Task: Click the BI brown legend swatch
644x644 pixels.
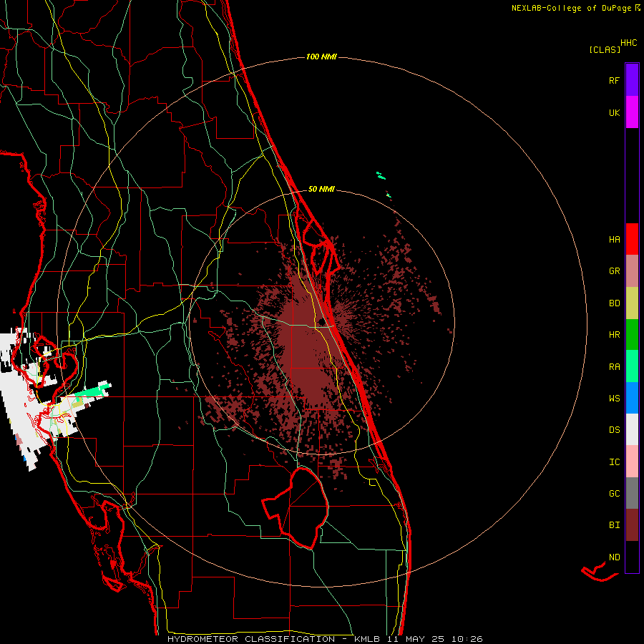Action: tap(632, 525)
